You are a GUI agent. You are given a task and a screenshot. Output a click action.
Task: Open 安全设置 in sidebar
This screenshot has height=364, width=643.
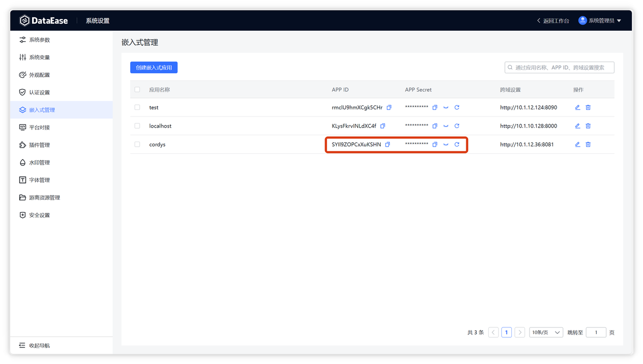point(61,215)
